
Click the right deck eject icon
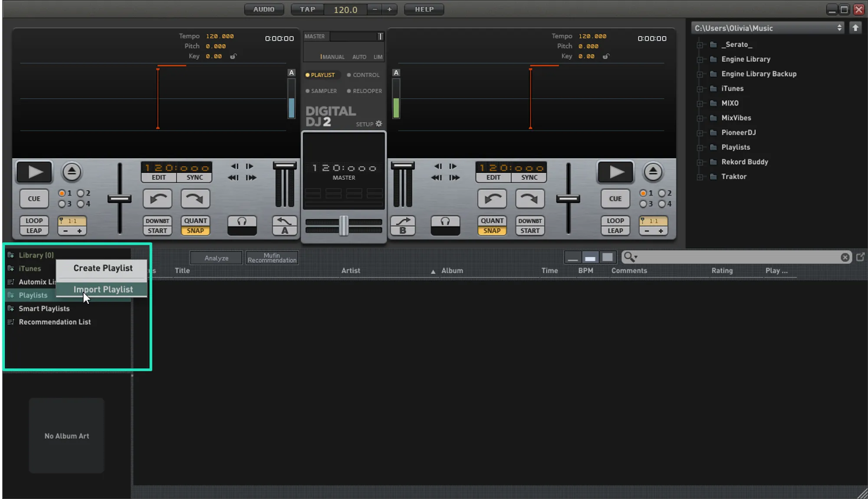point(653,172)
